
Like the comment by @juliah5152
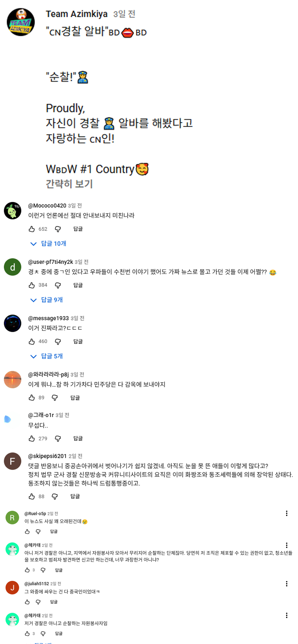27,602
